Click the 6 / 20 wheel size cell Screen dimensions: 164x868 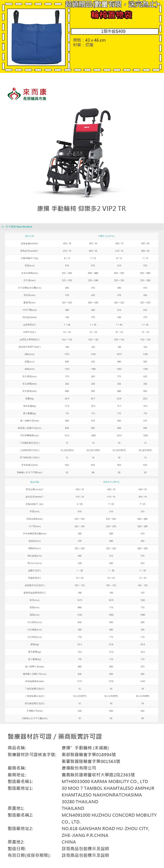click(79, 504)
